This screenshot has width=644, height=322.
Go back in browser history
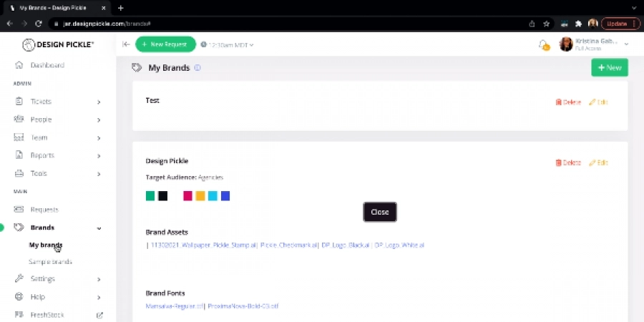tap(10, 24)
